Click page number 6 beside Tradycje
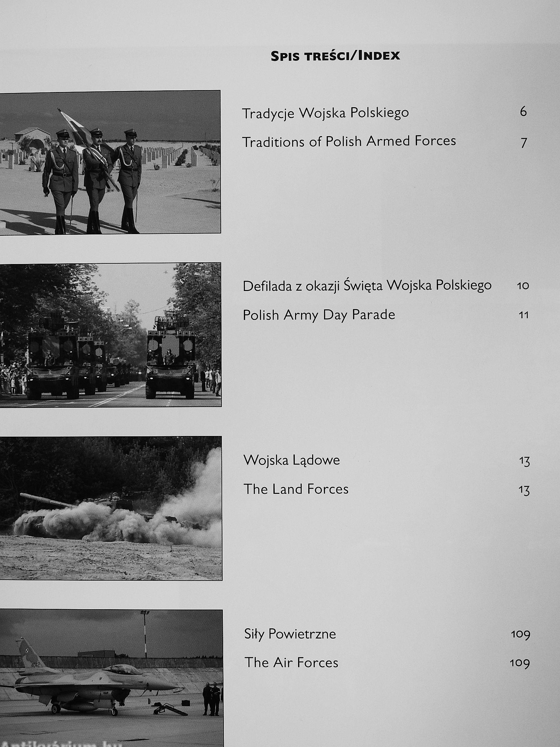The width and height of the screenshot is (560, 747). click(x=523, y=112)
